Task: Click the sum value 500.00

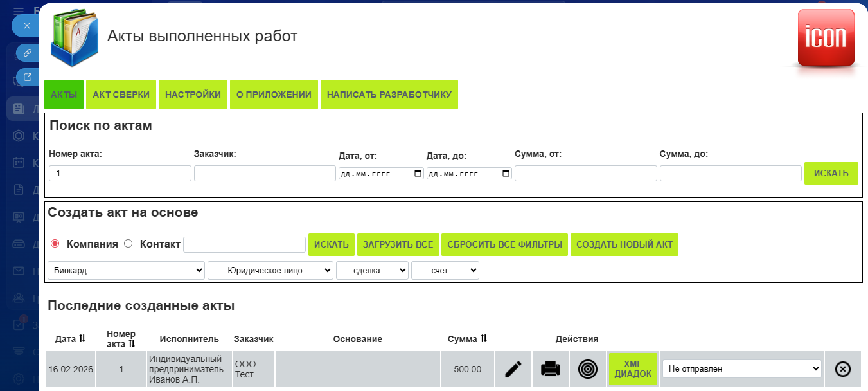Action: (468, 369)
